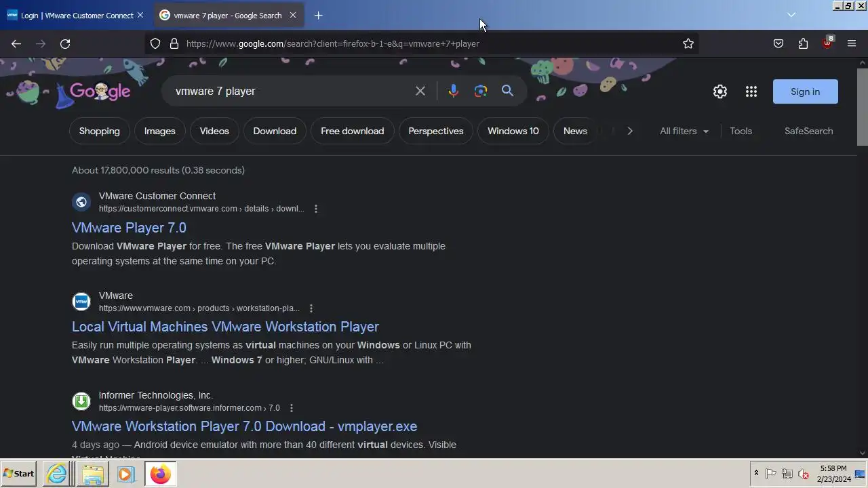The image size is (868, 488).
Task: Open more options for VMware Customer Connect result
Action: [316, 209]
